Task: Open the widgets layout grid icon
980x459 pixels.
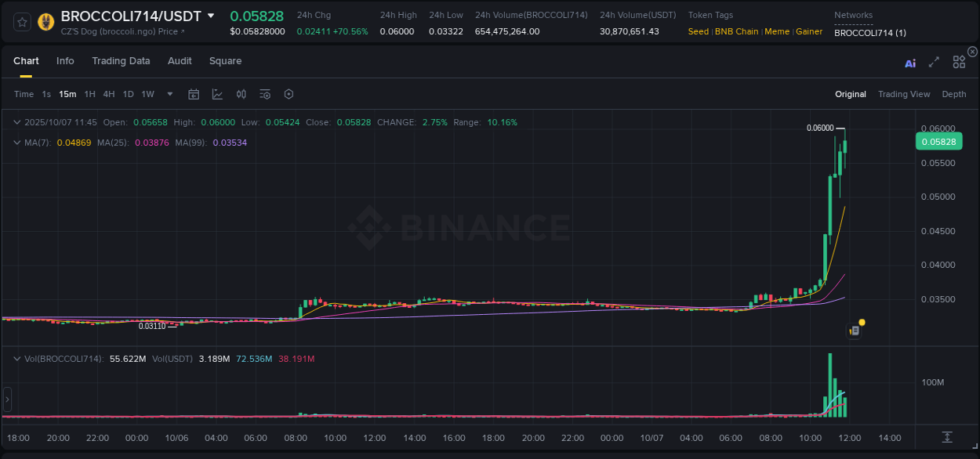Action: click(x=959, y=62)
